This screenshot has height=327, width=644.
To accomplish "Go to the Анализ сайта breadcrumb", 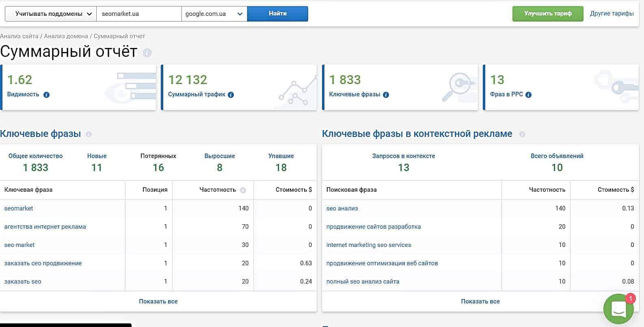I will tap(19, 36).
